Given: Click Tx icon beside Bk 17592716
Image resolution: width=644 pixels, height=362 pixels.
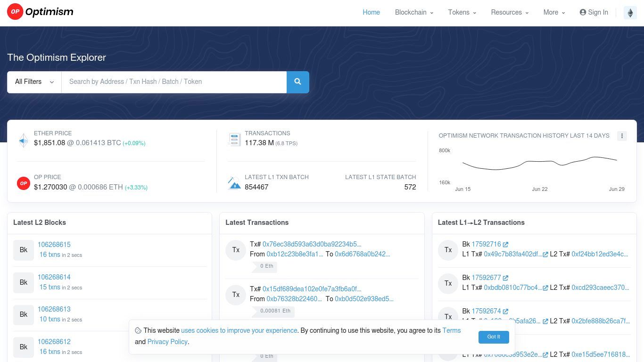Looking at the screenshot, I should (x=448, y=250).
